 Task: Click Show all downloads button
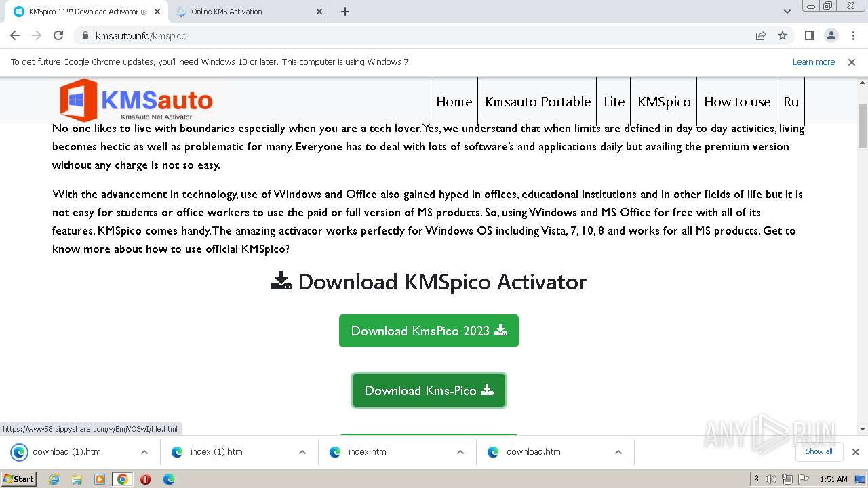click(818, 451)
